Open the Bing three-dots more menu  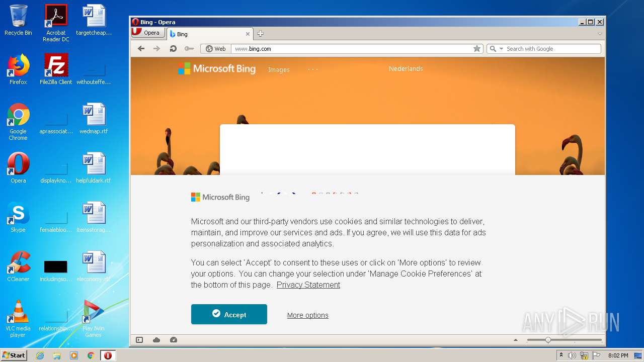[313, 69]
